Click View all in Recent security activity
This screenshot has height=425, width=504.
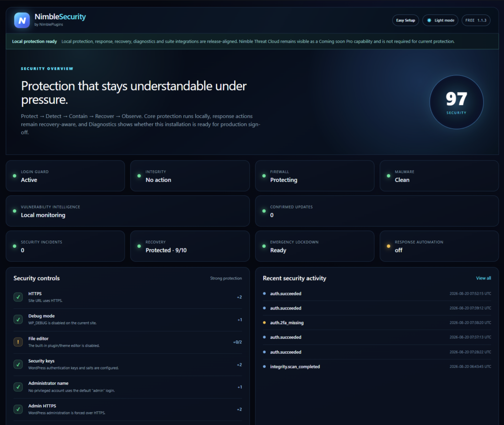coord(483,278)
